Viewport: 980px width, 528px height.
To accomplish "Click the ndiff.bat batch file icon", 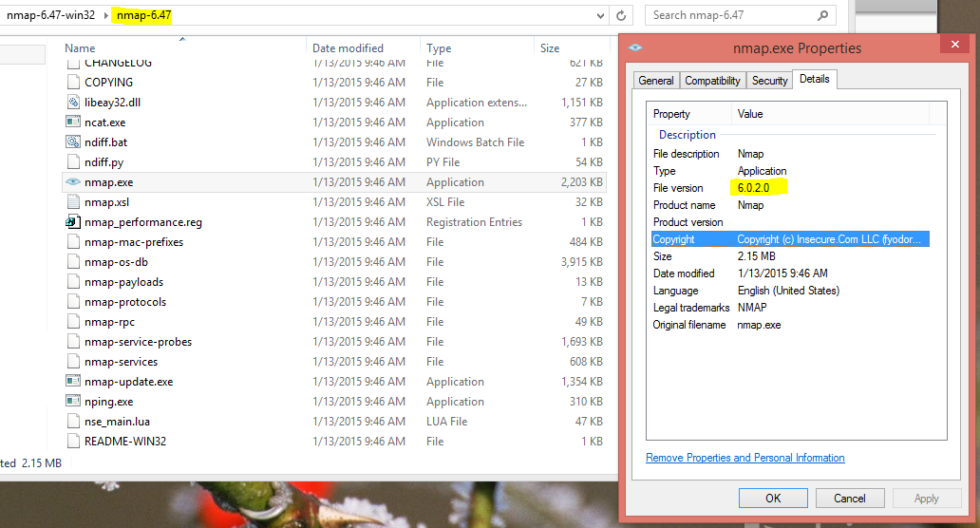I will pyautogui.click(x=73, y=142).
